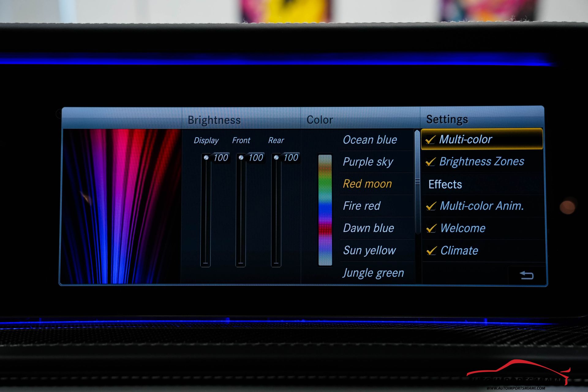Disable Multi-color Anim. effect
588x392 pixels.
431,206
